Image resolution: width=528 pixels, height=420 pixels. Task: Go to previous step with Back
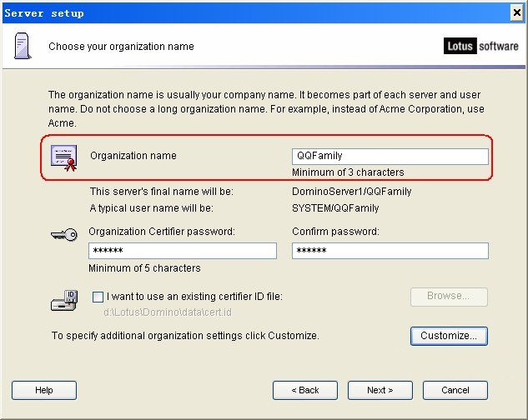click(x=305, y=390)
